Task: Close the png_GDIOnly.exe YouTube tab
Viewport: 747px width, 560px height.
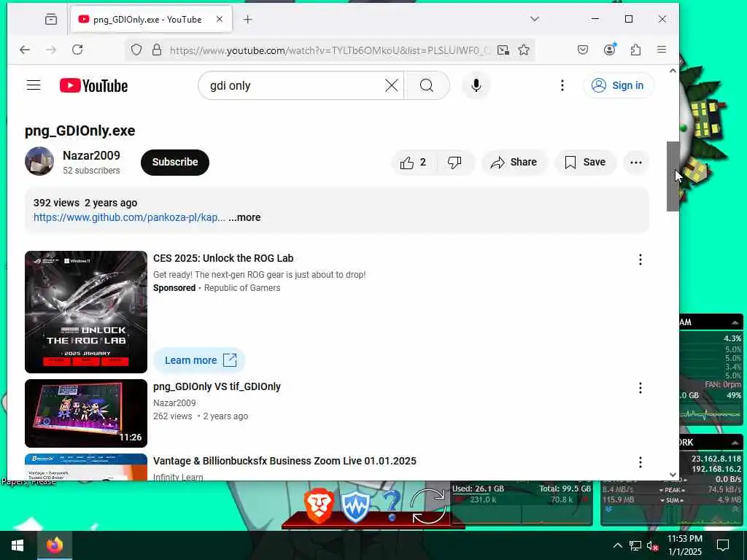Action: [219, 19]
